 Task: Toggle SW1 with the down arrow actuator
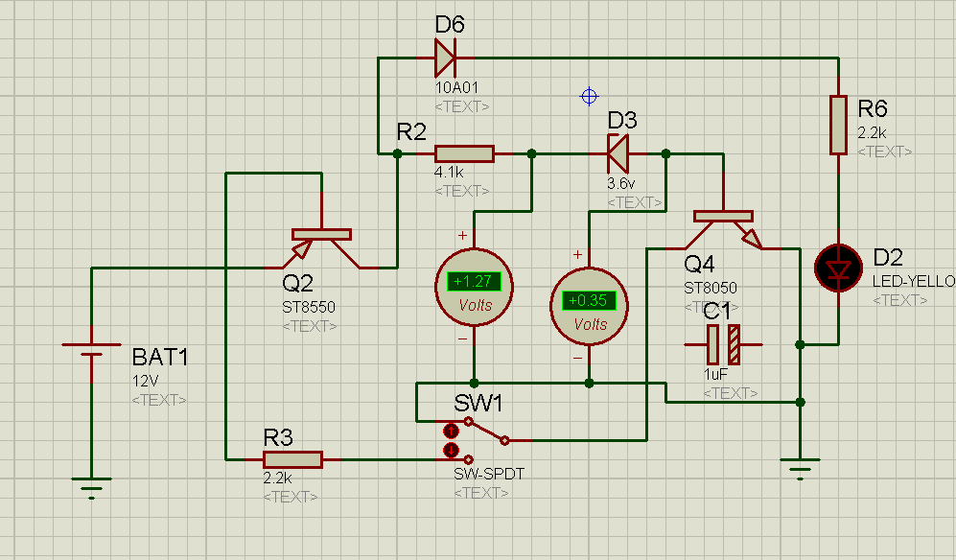[x=451, y=450]
